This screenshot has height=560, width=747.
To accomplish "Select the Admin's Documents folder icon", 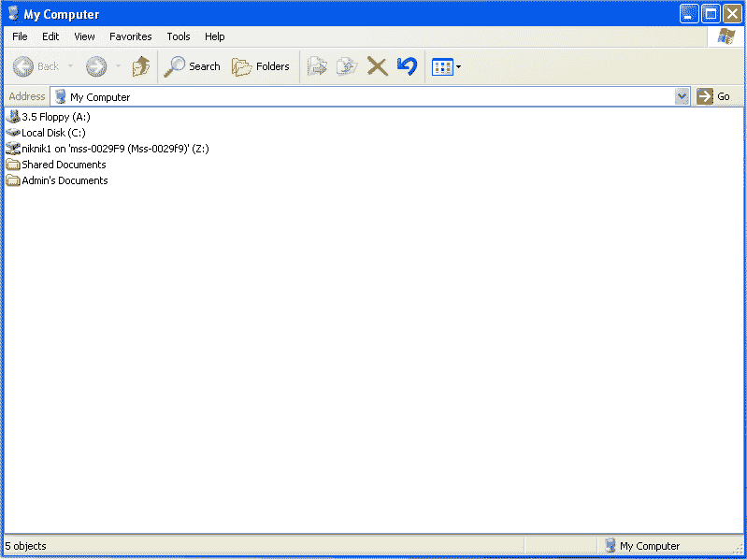I will (x=13, y=180).
